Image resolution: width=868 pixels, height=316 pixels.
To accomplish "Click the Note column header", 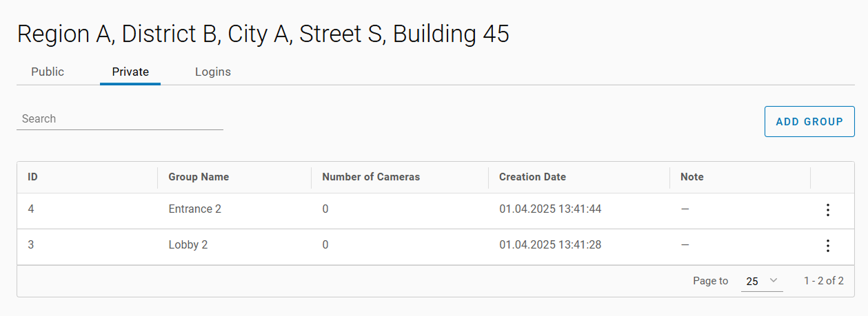I will (x=692, y=177).
